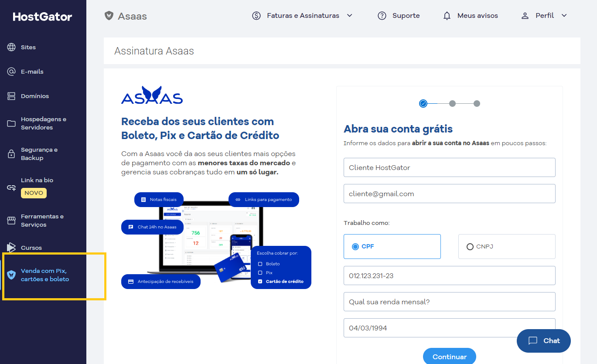597x364 pixels.
Task: Click the Trabalho como label
Action: 366,223
